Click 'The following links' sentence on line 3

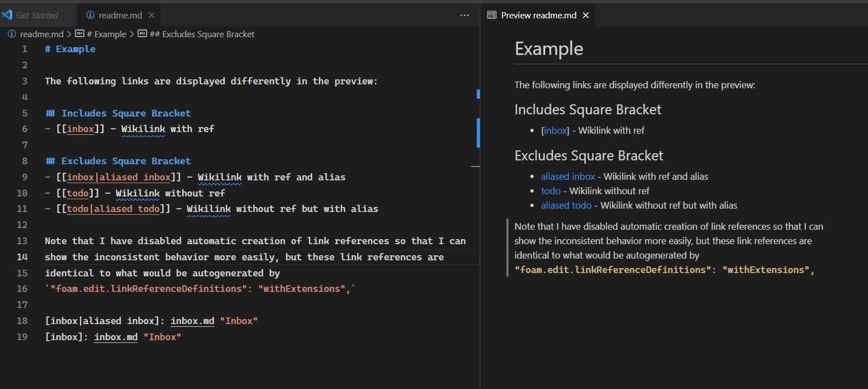212,82
